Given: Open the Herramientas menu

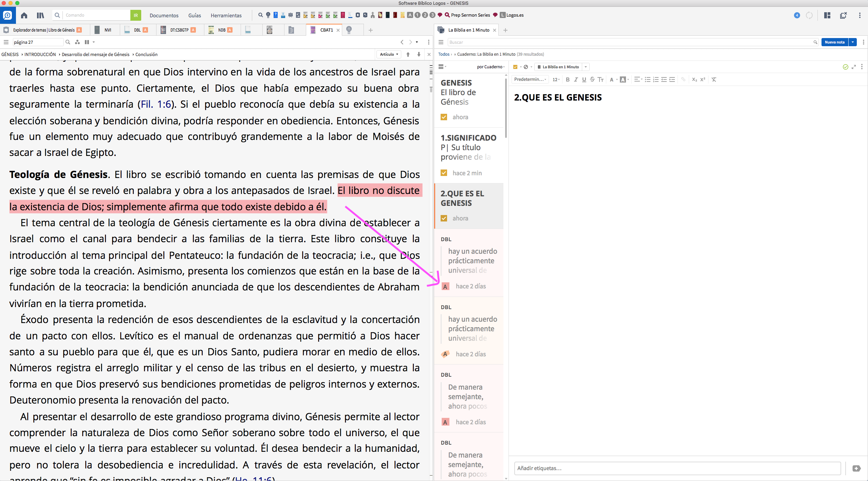Looking at the screenshot, I should [226, 15].
